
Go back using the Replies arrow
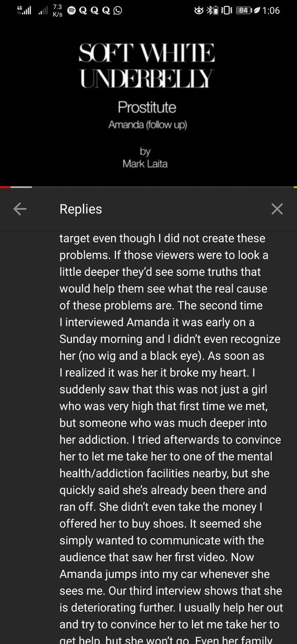(20, 209)
